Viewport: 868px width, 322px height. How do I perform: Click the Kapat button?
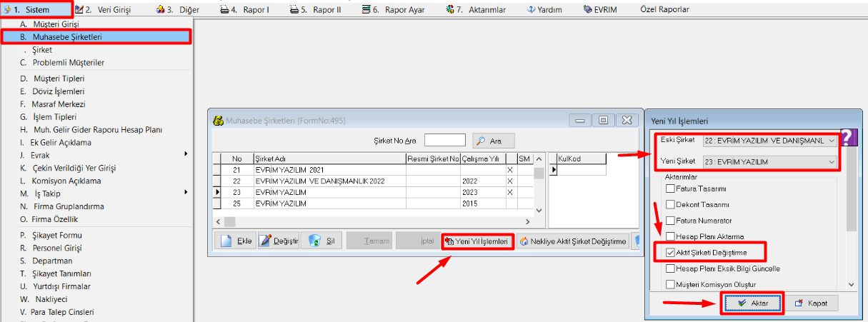click(811, 303)
